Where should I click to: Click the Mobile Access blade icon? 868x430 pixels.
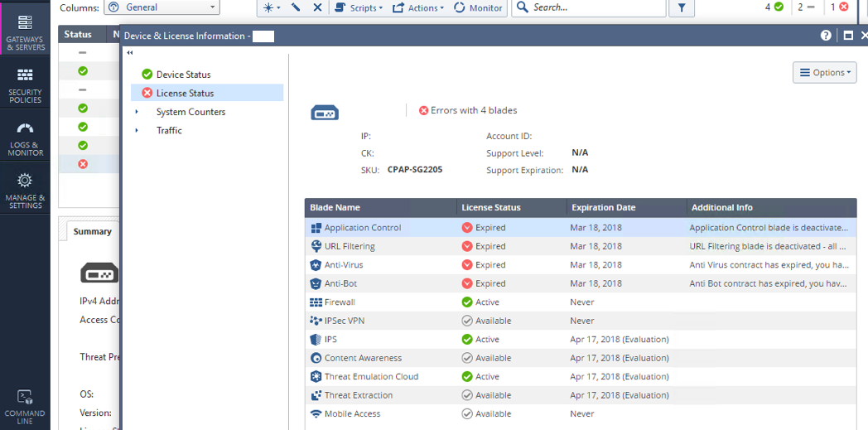point(316,414)
